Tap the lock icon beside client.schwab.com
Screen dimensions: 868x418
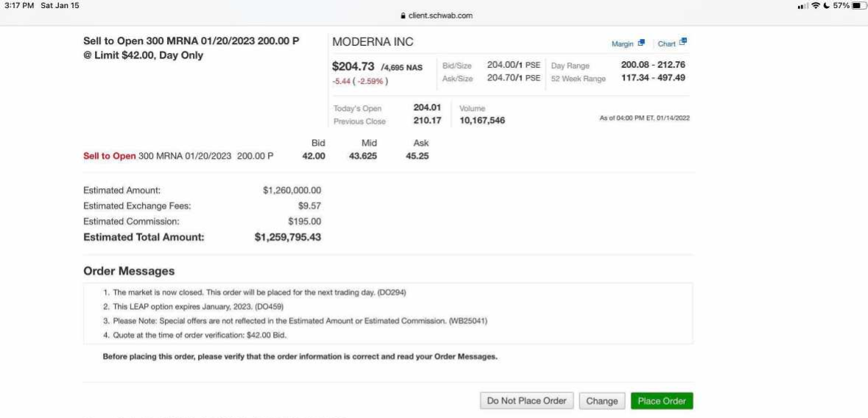(403, 16)
